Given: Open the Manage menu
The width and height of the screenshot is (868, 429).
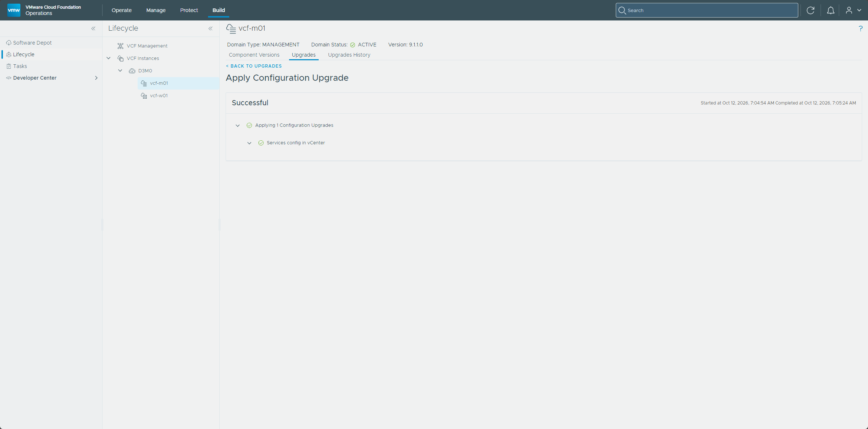Looking at the screenshot, I should 156,10.
